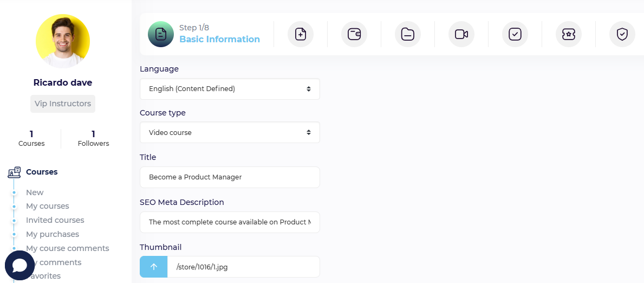Image resolution: width=644 pixels, height=283 pixels.
Task: Click the Basic Information step icon
Action: click(160, 34)
